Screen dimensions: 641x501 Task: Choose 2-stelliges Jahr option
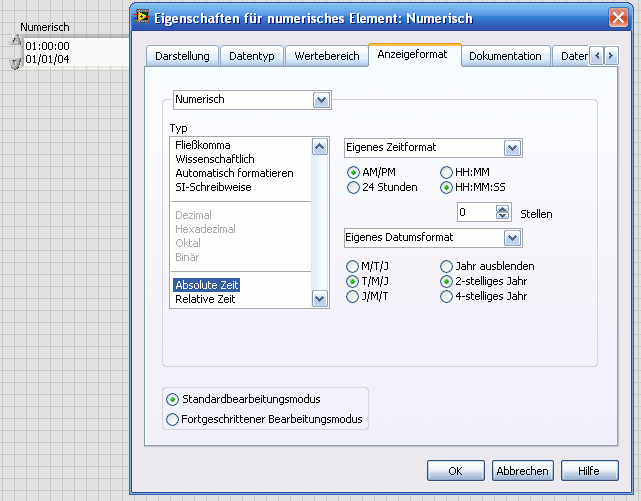point(446,282)
